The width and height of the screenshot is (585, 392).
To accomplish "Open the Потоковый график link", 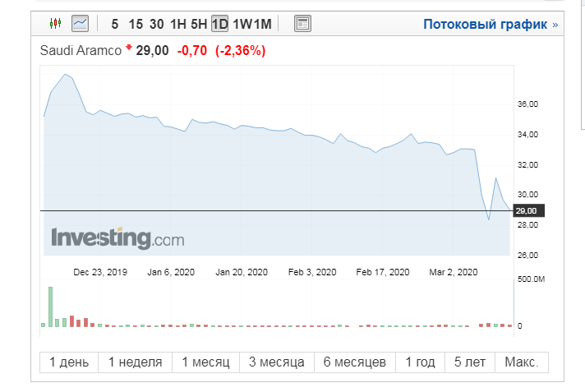I will [x=491, y=25].
